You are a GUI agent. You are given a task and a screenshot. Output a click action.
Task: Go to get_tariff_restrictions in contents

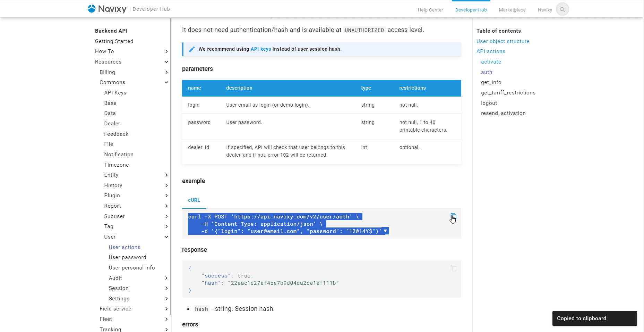508,93
